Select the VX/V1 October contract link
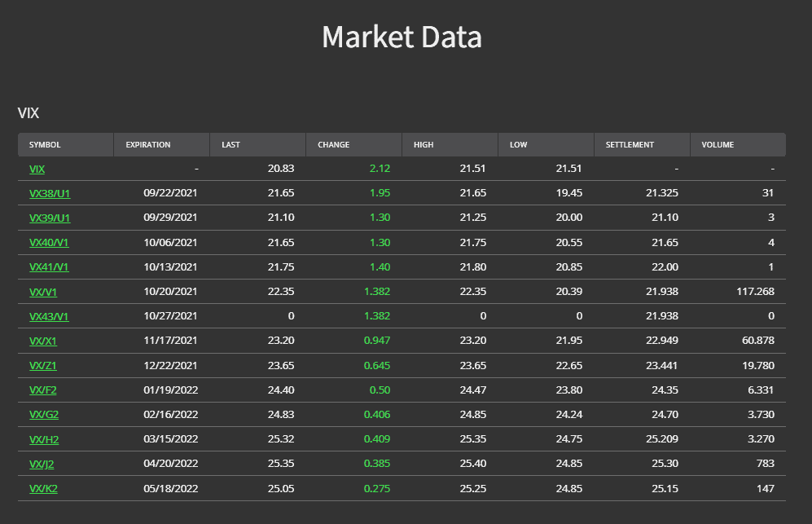The image size is (812, 524). coord(43,291)
